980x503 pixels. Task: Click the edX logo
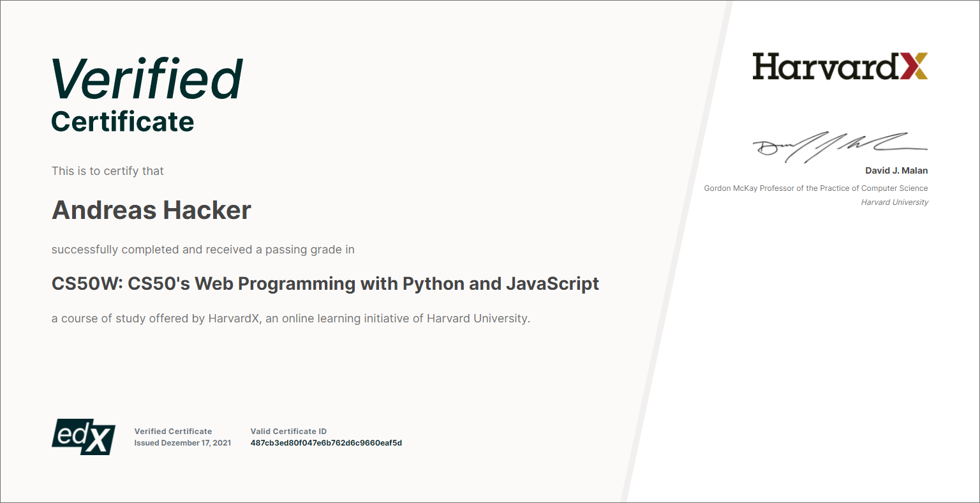click(84, 437)
